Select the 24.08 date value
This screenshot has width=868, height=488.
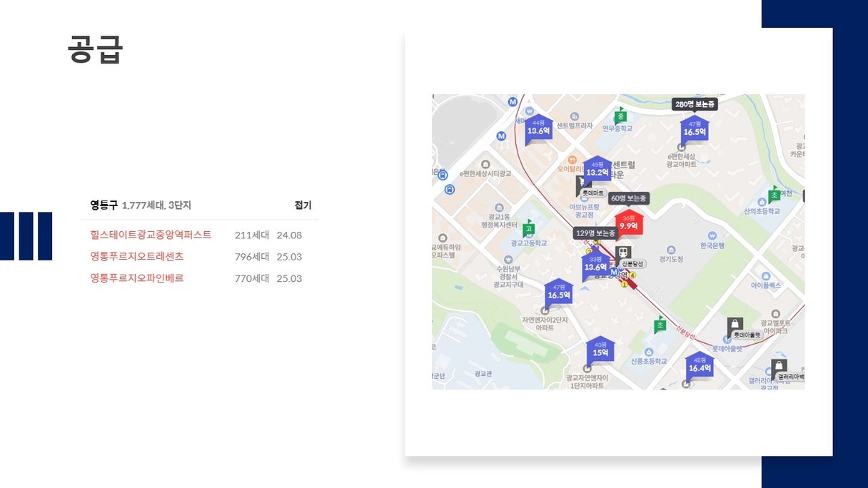(x=289, y=235)
